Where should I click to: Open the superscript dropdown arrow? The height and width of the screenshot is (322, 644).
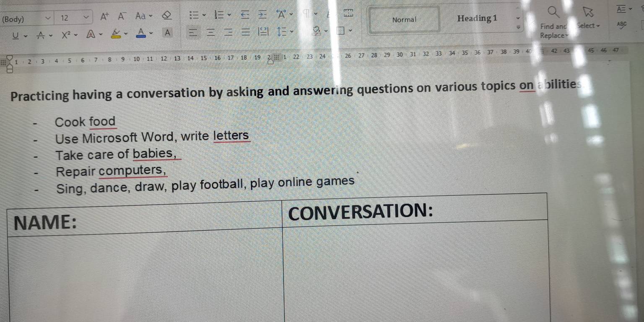pos(77,35)
